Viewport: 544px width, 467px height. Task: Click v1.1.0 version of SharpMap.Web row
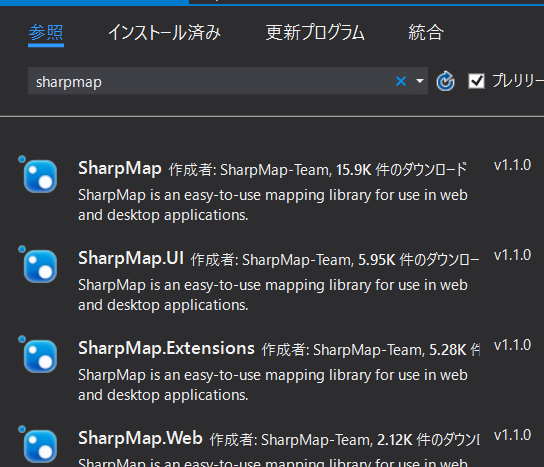512,435
